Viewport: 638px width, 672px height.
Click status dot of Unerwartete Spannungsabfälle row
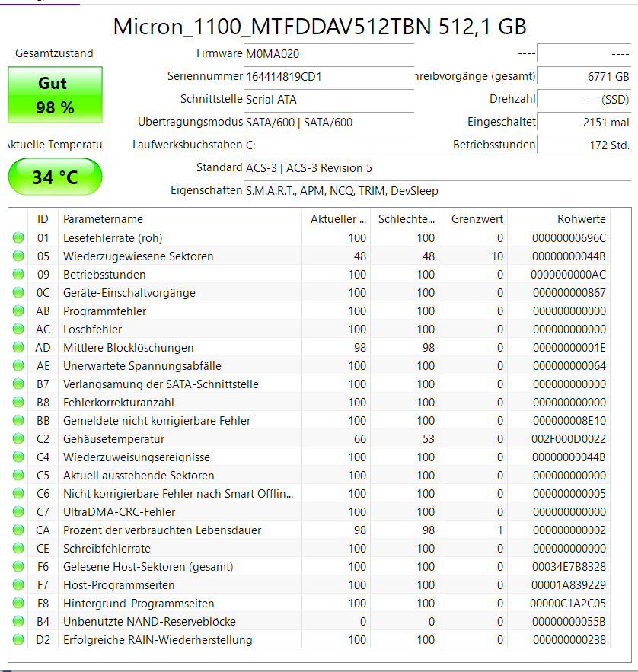pyautogui.click(x=18, y=365)
